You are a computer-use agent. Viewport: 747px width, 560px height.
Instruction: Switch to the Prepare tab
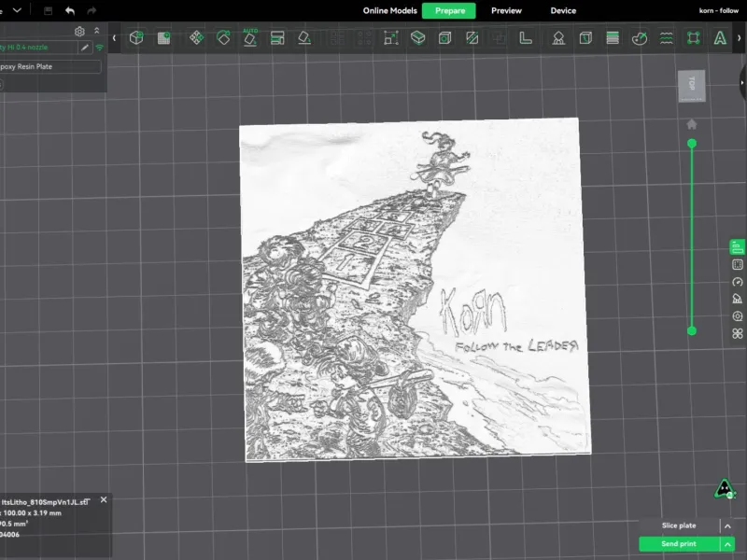point(449,10)
